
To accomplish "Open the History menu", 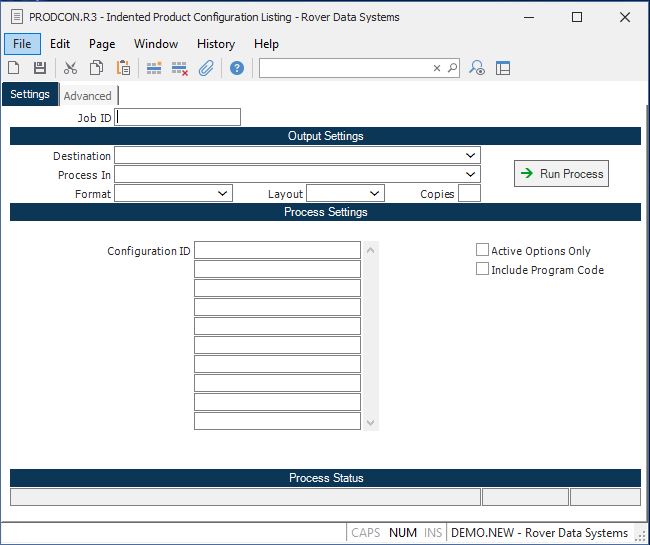I will coord(215,44).
